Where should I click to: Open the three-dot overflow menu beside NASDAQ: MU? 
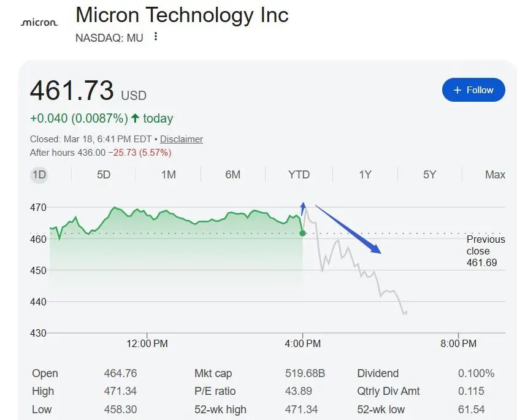155,37
